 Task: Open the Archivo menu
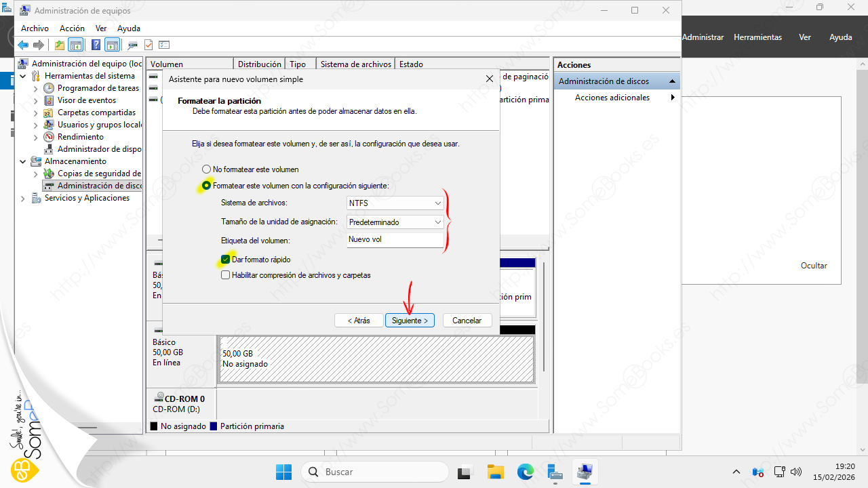click(x=35, y=28)
